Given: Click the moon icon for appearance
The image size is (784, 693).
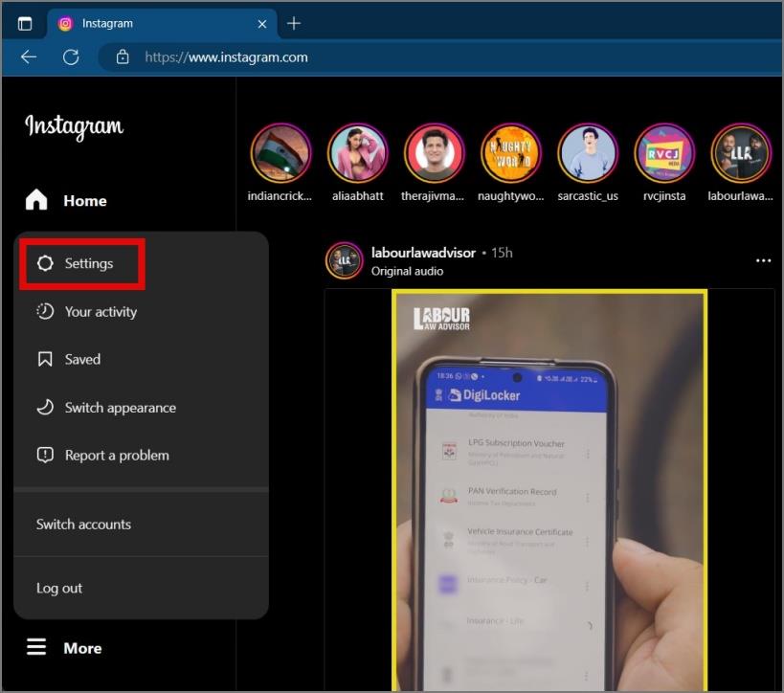Looking at the screenshot, I should 45,408.
